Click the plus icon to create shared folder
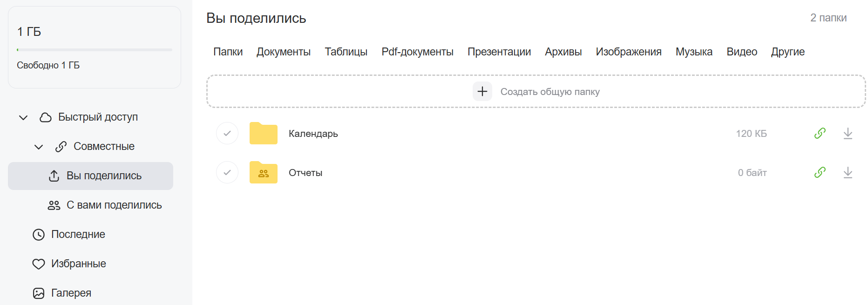Image resolution: width=868 pixels, height=305 pixels. 482,91
